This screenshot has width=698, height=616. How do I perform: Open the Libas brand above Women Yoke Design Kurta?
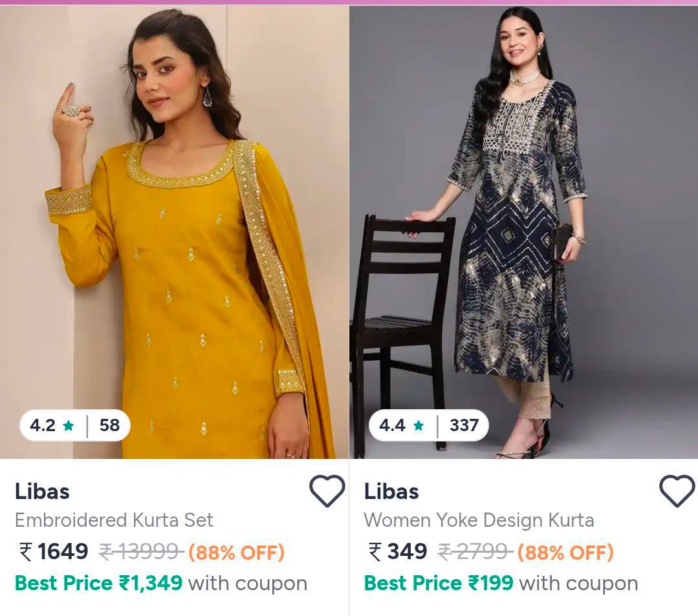pos(391,491)
